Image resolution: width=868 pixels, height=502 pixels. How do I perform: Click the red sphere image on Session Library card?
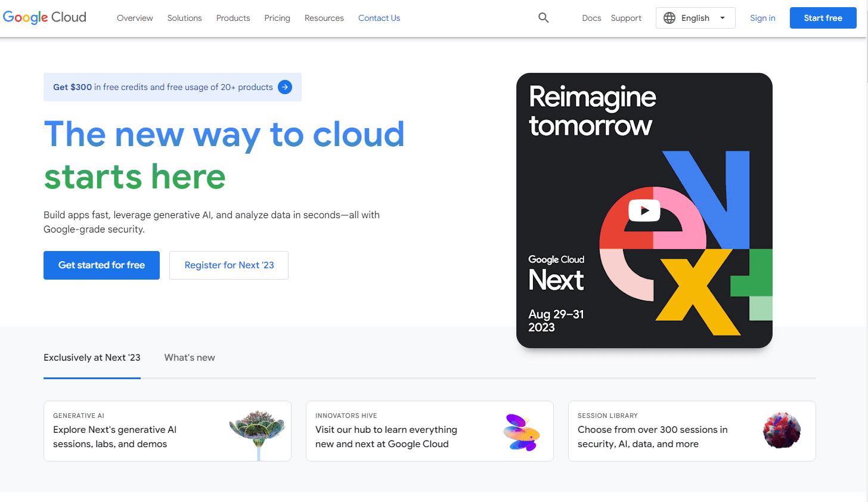[782, 430]
